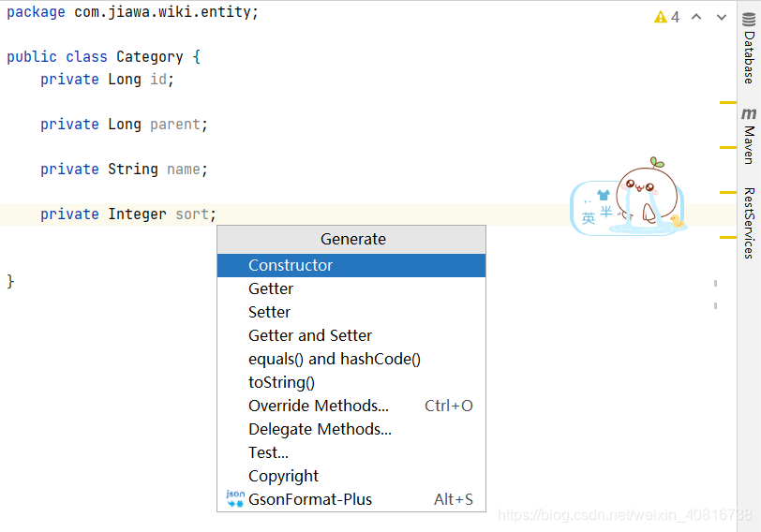Click the class name Category
761x532 pixels.
point(150,57)
